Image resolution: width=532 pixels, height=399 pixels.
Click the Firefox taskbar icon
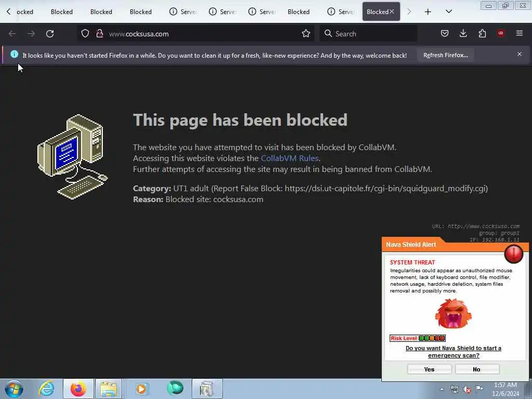(x=78, y=389)
